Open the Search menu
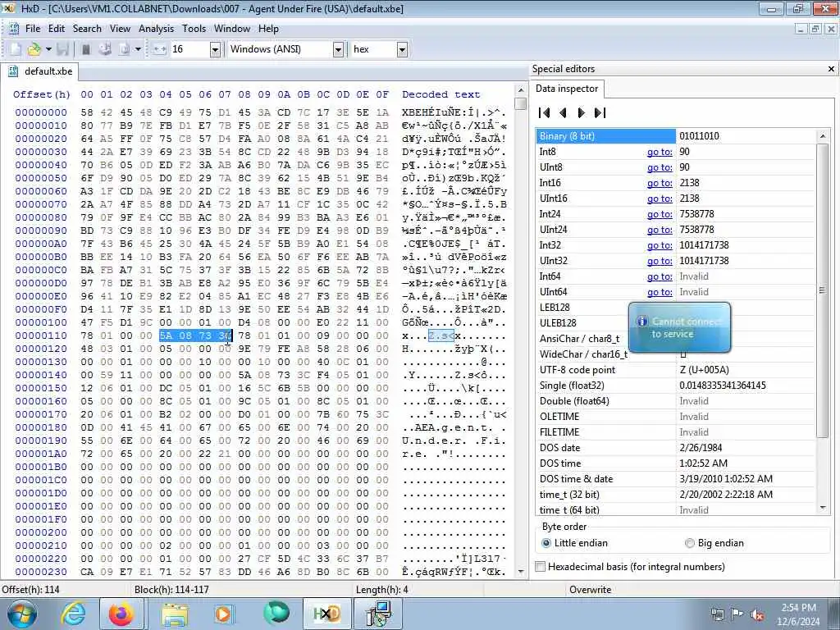The image size is (840, 630). point(87,29)
